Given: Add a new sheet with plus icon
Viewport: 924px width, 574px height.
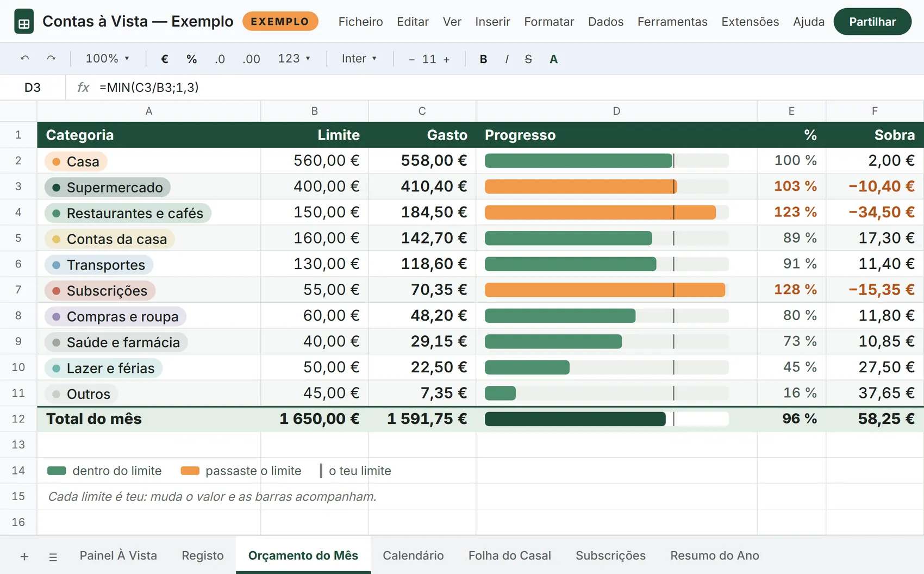Looking at the screenshot, I should [x=24, y=556].
